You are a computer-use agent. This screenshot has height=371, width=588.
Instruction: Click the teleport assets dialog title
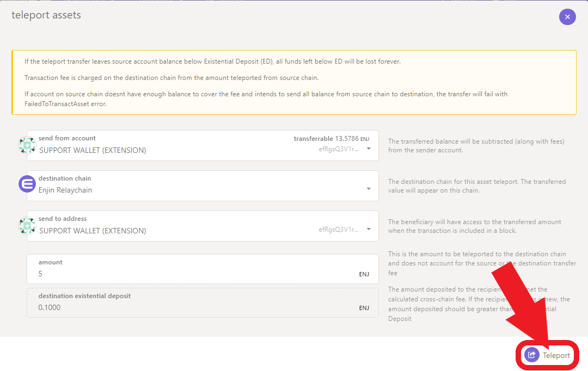click(x=46, y=15)
